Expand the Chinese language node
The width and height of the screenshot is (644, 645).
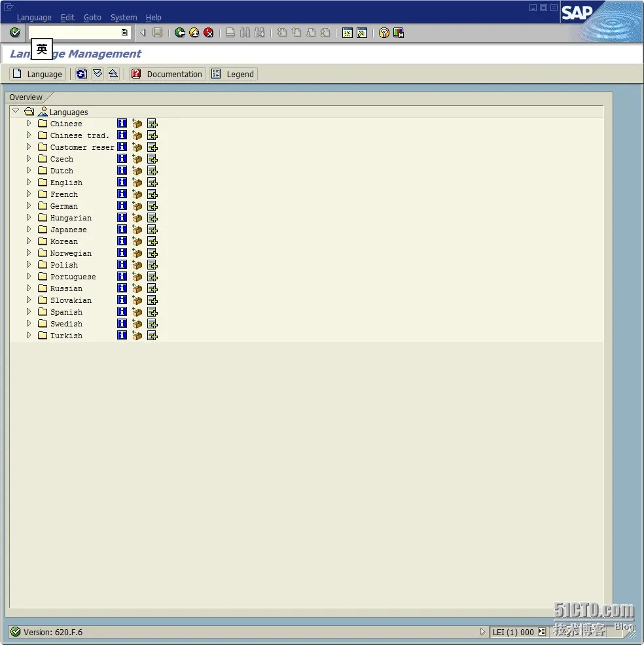click(28, 123)
